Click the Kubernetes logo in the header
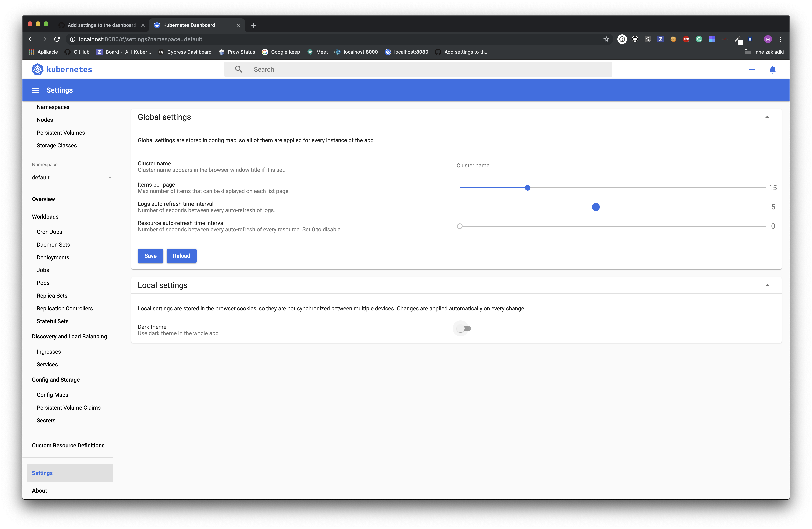 (x=38, y=69)
